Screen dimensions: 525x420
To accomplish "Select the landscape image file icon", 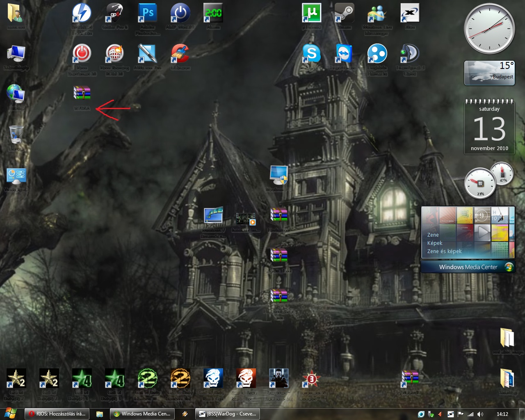I will coord(213,215).
